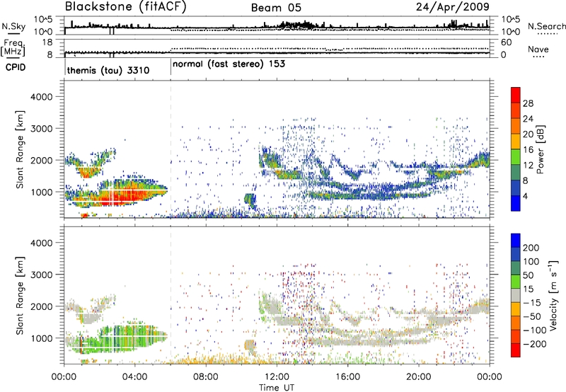Pick the light green 12-16 dB Power color segment

pyautogui.click(x=516, y=157)
